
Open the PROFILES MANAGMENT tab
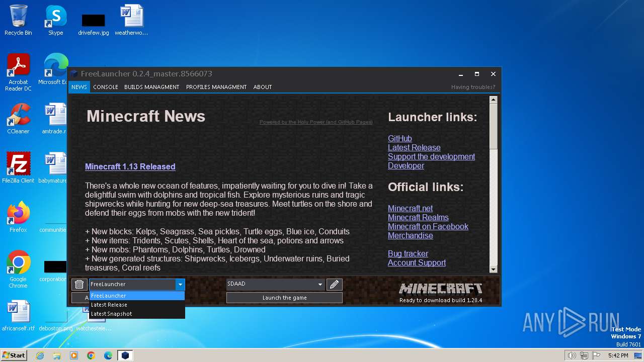216,87
